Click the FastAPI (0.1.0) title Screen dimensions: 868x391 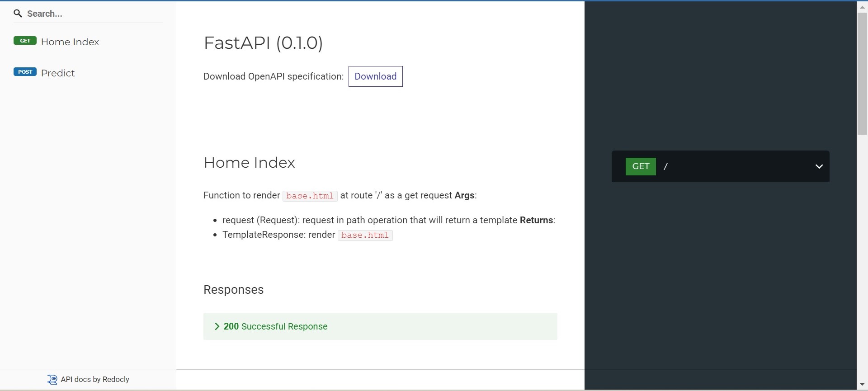click(x=264, y=43)
